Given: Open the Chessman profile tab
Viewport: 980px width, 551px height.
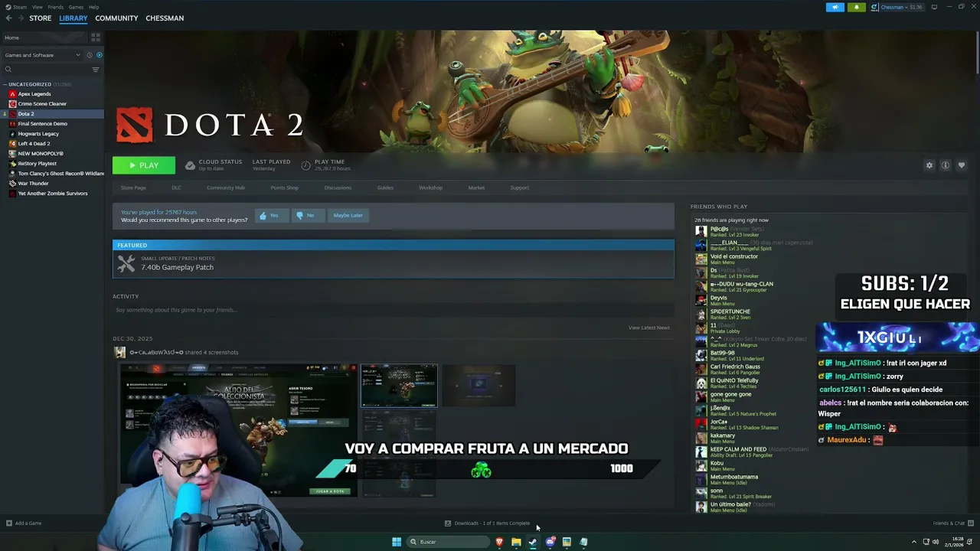Looking at the screenshot, I should coord(165,18).
